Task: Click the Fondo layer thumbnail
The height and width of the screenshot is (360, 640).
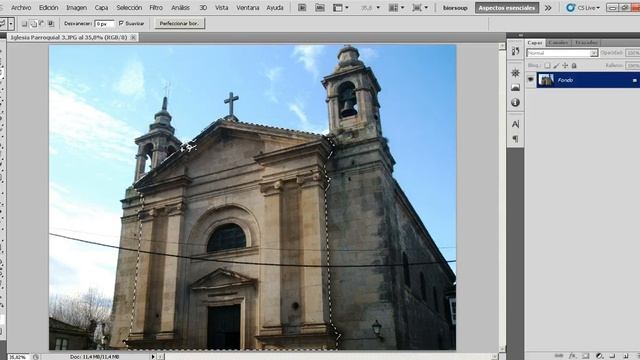Action: coord(546,80)
